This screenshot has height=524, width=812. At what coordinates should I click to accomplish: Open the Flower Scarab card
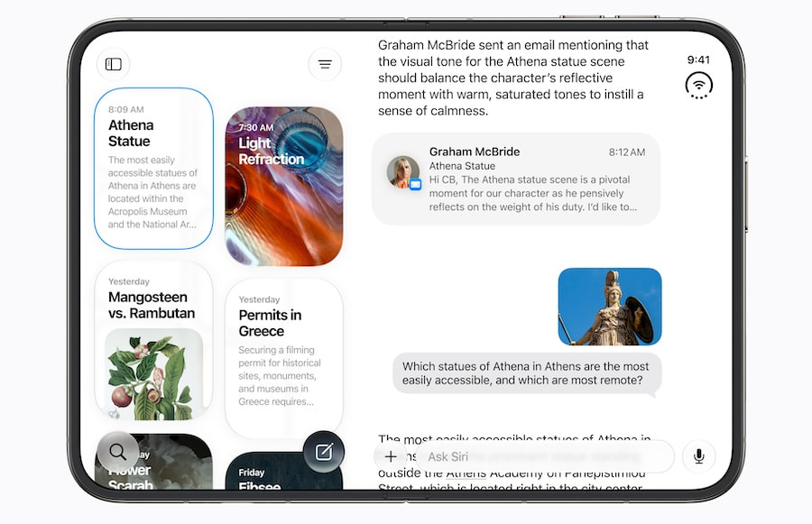coord(153,462)
